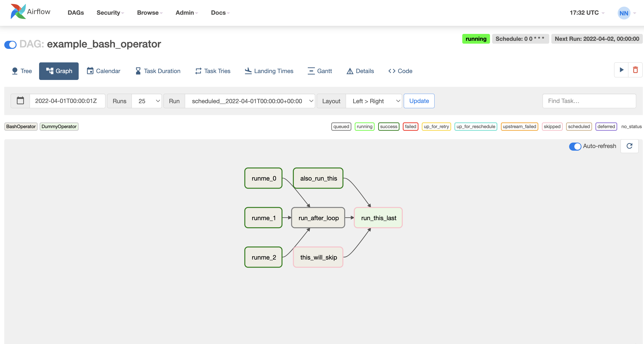Select the run_after_loop task node
The image size is (644, 344).
318,218
